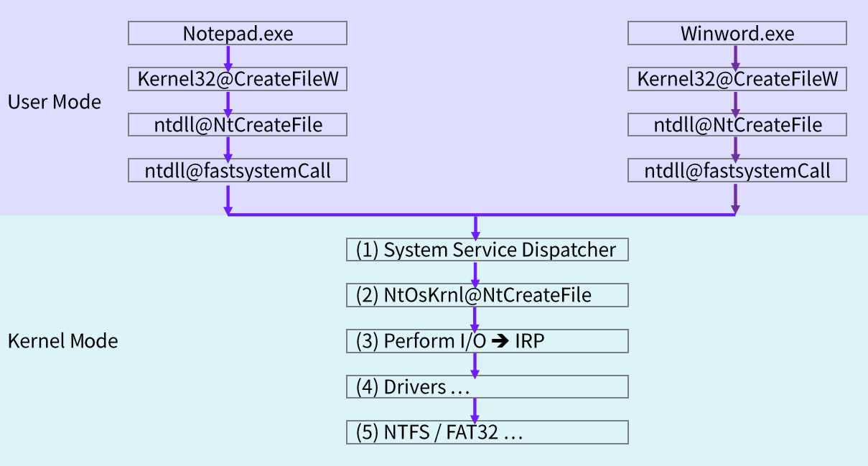Image resolution: width=868 pixels, height=466 pixels.
Task: Click Kernel32@CreateFileW under Winword.exe
Action: tap(737, 80)
